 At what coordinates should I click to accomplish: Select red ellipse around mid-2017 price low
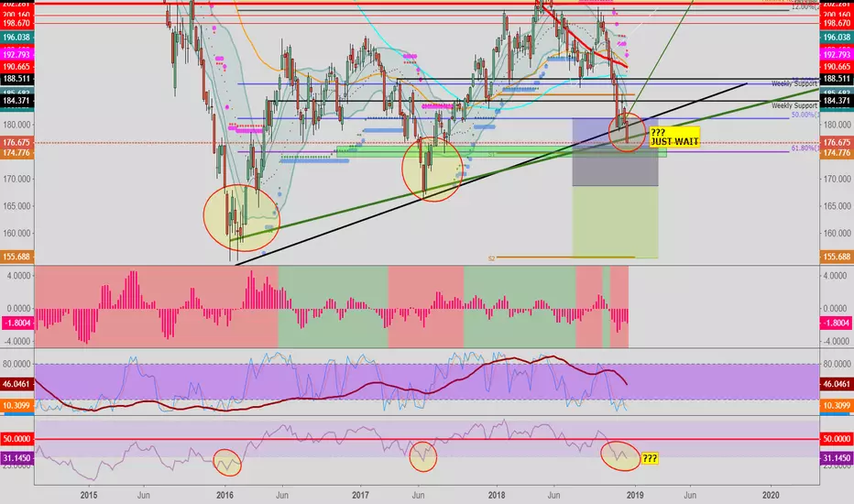tap(432, 170)
